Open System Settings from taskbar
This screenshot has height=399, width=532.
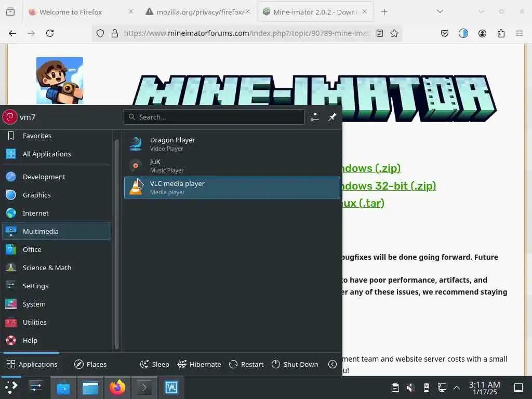[x=36, y=388]
